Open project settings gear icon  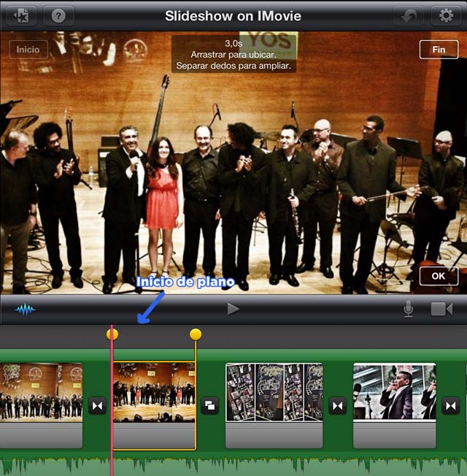(446, 15)
